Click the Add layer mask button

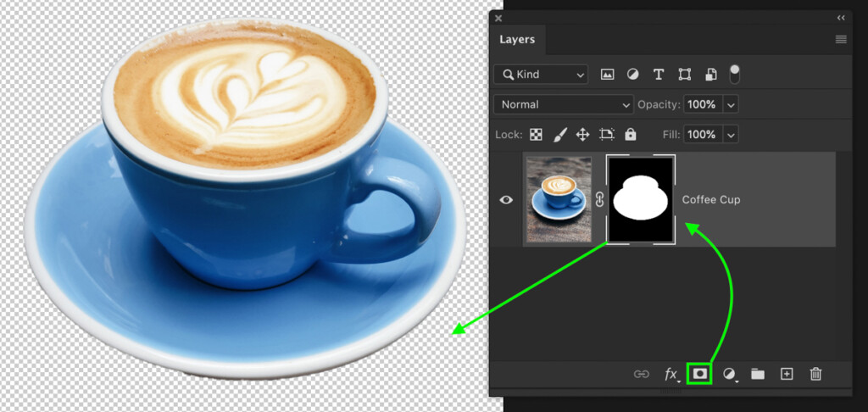point(699,375)
